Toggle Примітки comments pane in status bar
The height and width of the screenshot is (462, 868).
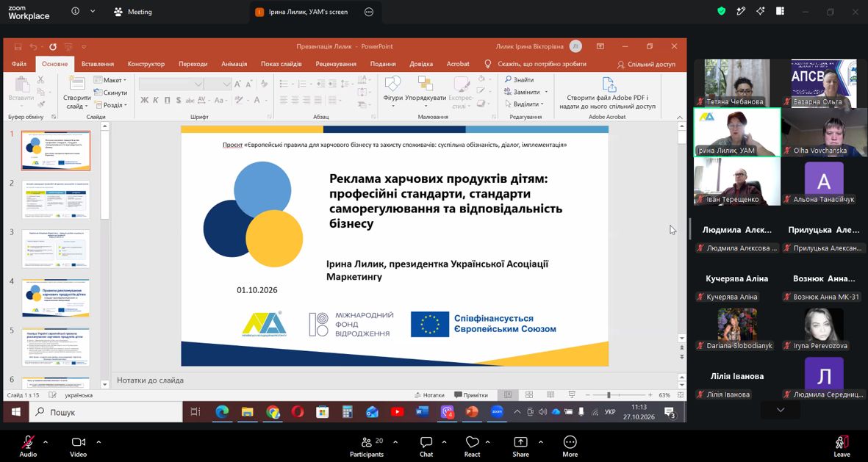click(471, 395)
